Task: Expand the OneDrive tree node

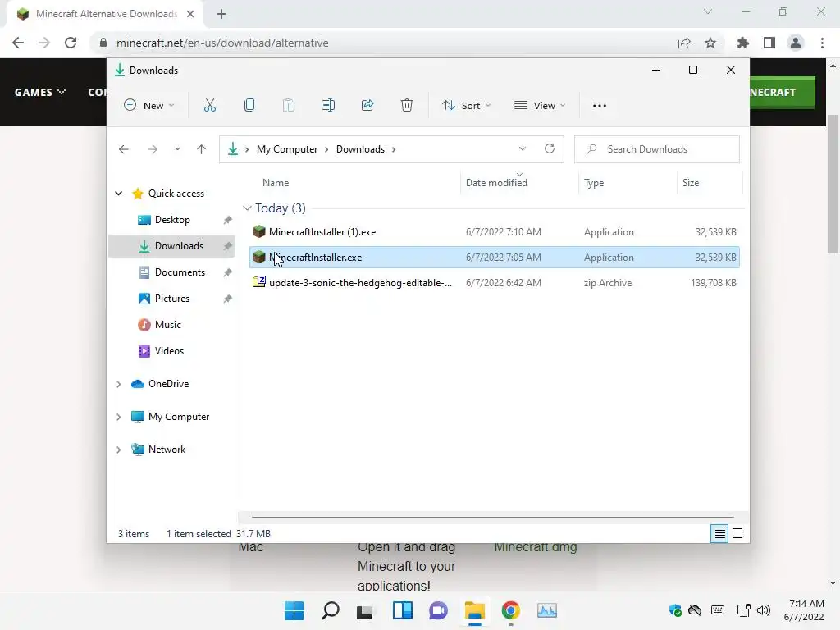Action: coord(119,384)
